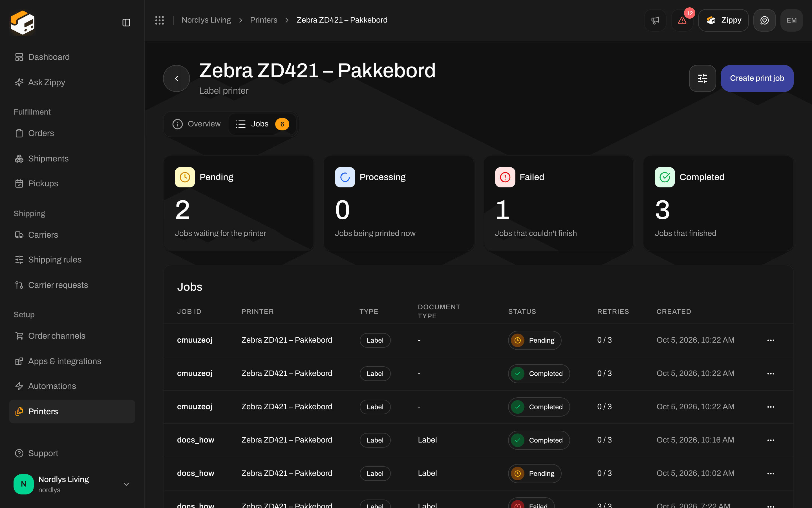Follow the Nordlys Living breadcrumb
The image size is (812, 508).
(206, 20)
